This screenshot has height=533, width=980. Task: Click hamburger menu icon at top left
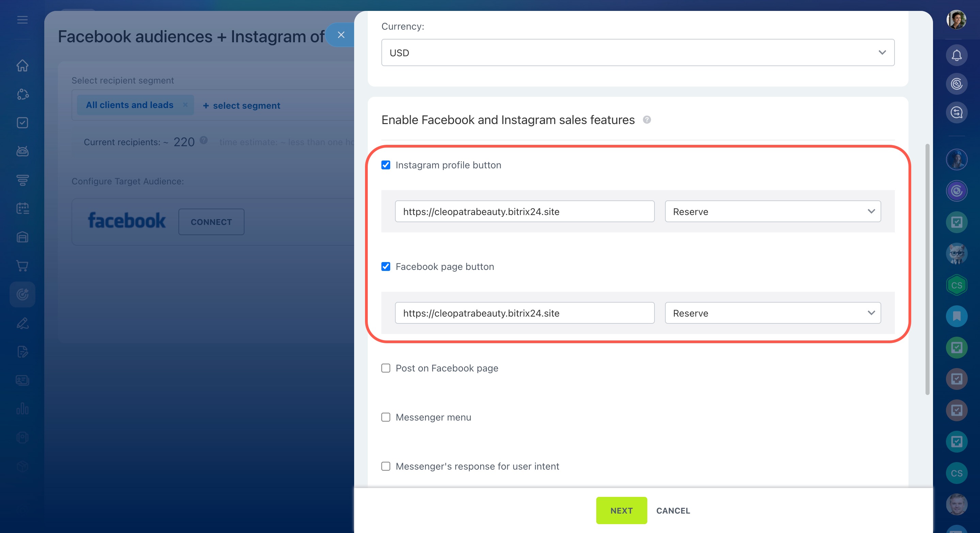pyautogui.click(x=22, y=20)
